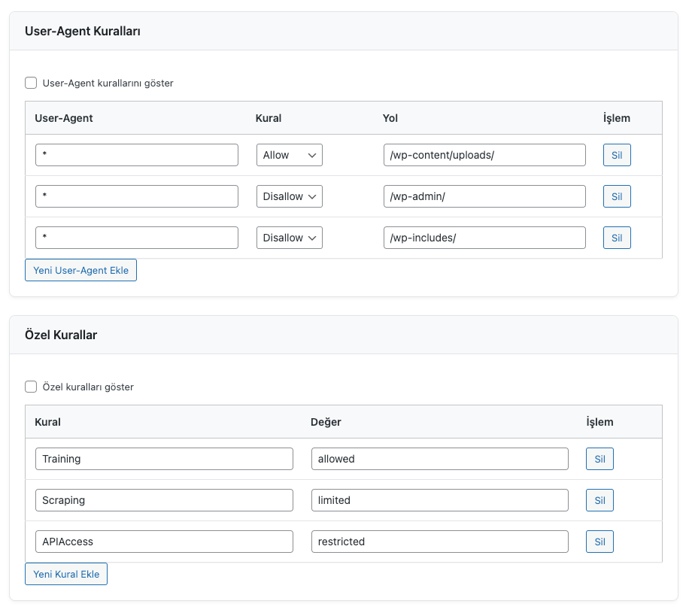
Task: Click the 'Yol' column header
Action: pos(390,118)
